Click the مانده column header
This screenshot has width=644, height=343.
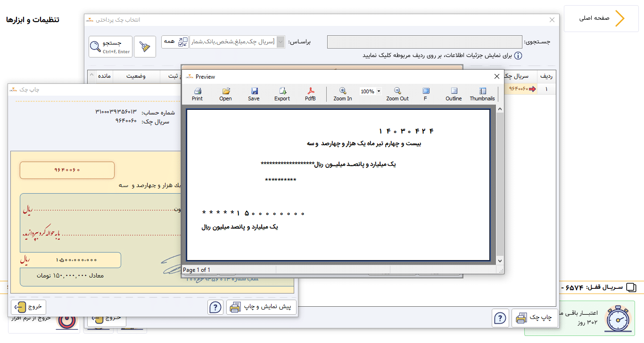pos(105,76)
